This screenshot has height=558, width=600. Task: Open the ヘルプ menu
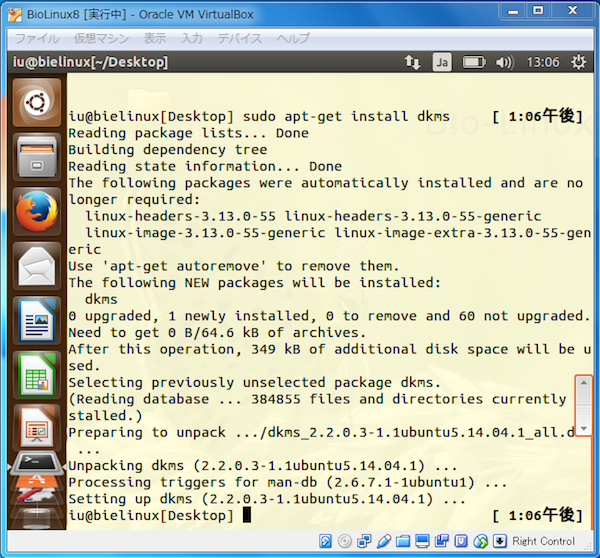(x=293, y=38)
